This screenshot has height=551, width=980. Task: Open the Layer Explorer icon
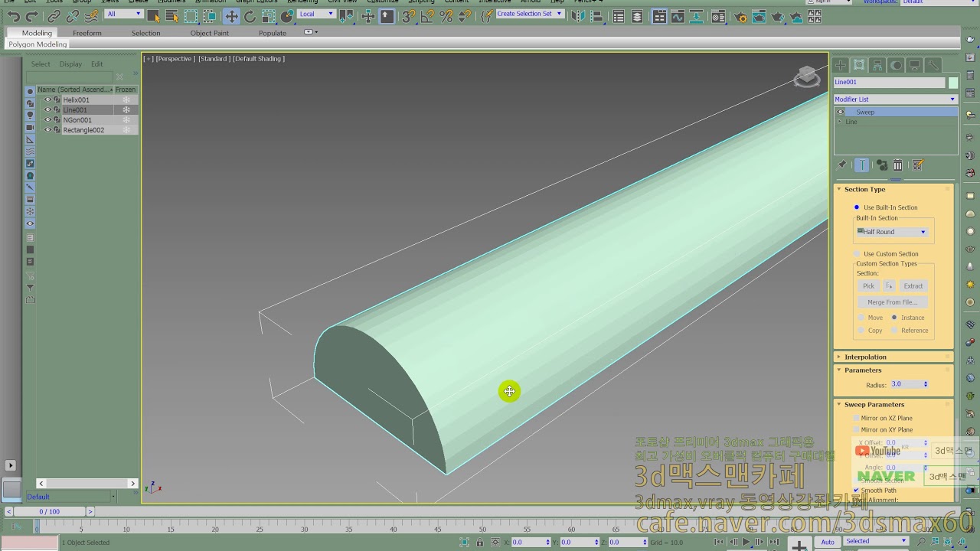(637, 16)
